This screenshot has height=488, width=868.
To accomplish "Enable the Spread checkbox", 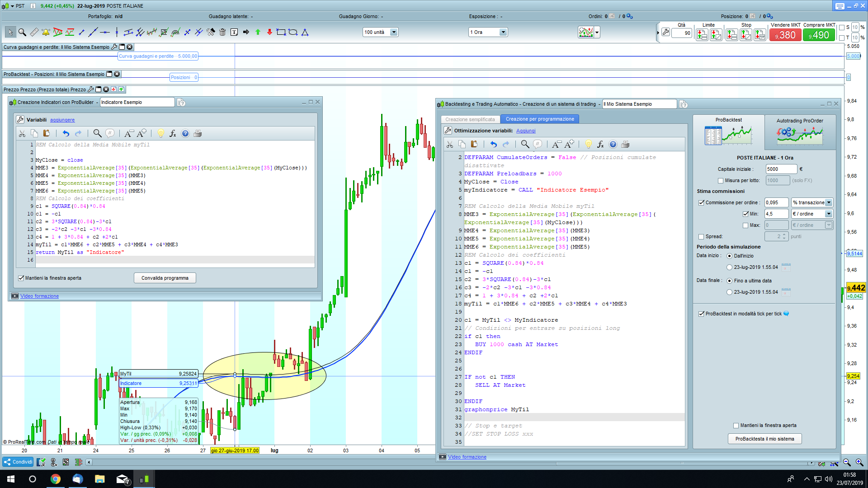I will coord(701,236).
